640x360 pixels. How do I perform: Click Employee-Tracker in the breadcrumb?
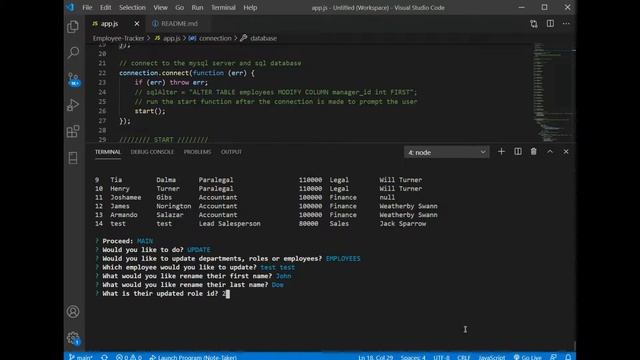(x=118, y=38)
